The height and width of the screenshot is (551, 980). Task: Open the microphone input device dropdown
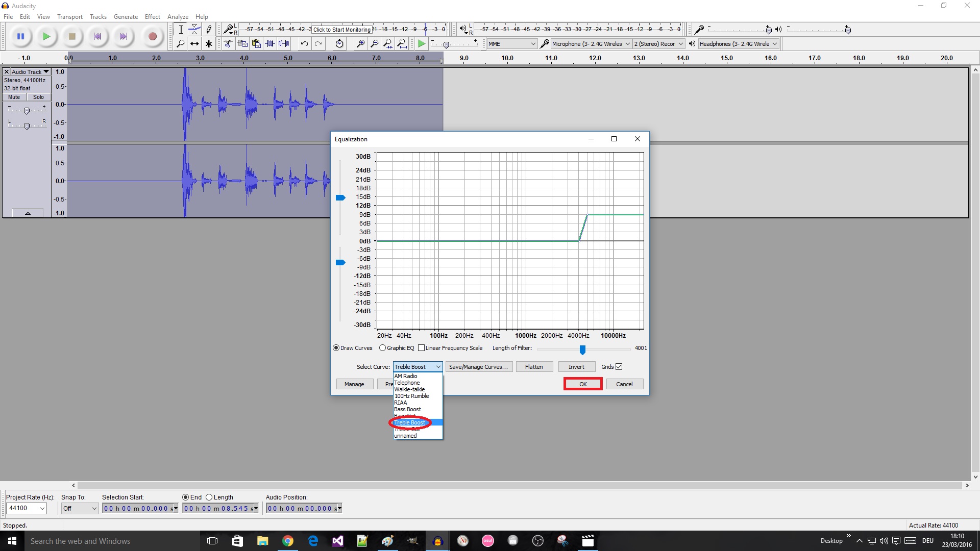(x=628, y=43)
